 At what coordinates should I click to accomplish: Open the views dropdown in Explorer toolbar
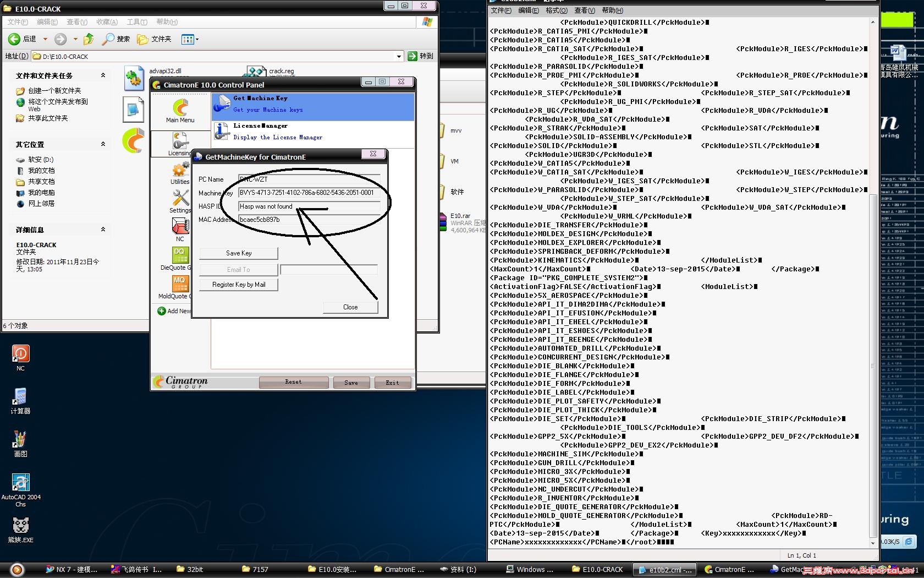click(190, 39)
